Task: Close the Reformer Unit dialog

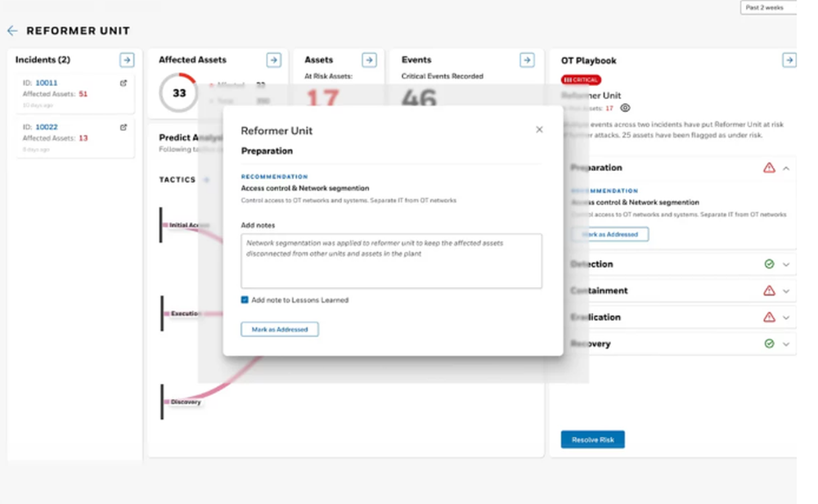Action: click(539, 129)
